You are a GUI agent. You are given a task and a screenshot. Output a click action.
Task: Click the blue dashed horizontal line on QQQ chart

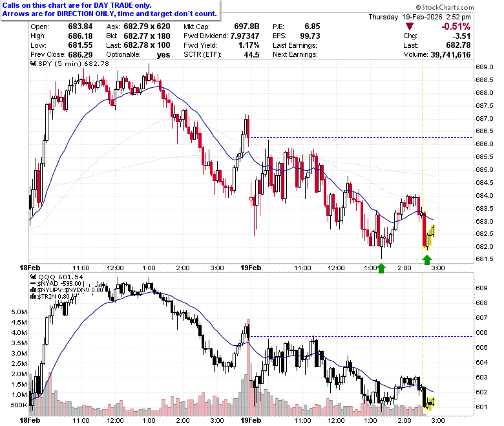[x=361, y=337]
